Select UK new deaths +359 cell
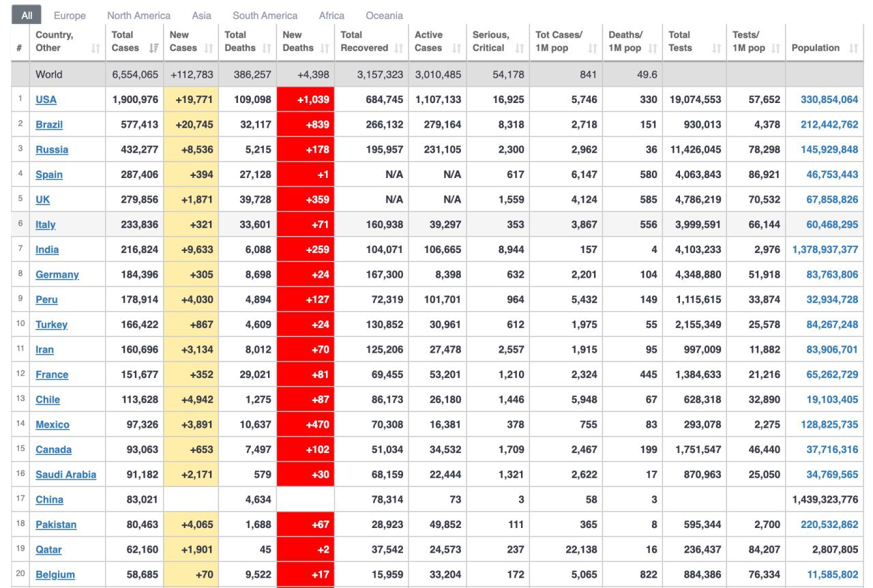Image resolution: width=873 pixels, height=588 pixels. [305, 200]
